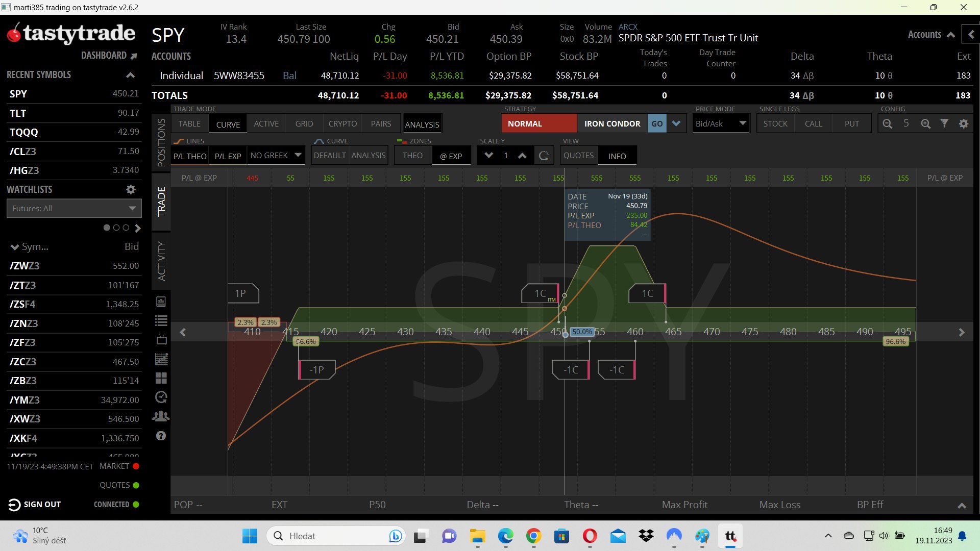Open the pop-out Dashboard arrow icon
Viewport: 980px width, 551px height.
(x=134, y=56)
